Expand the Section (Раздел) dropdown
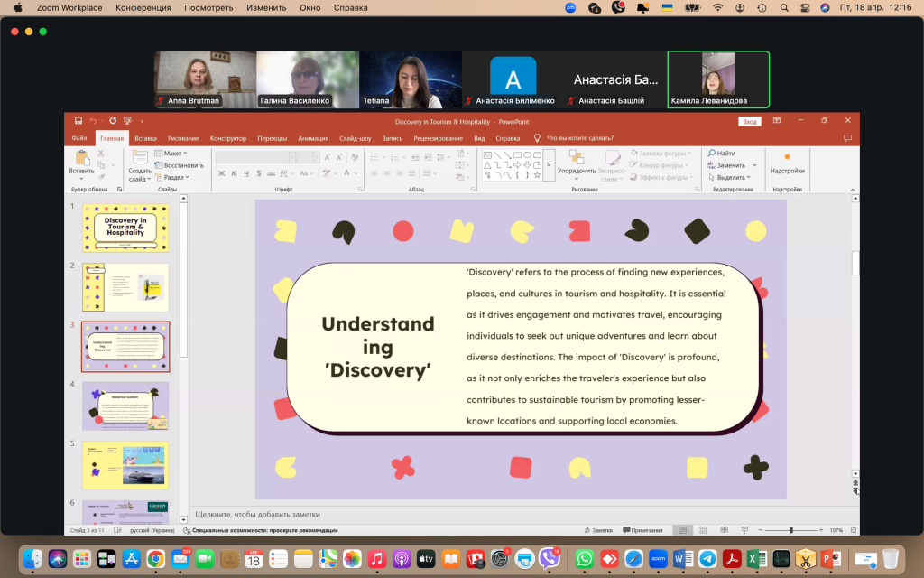The height and width of the screenshot is (578, 924). 173,177
